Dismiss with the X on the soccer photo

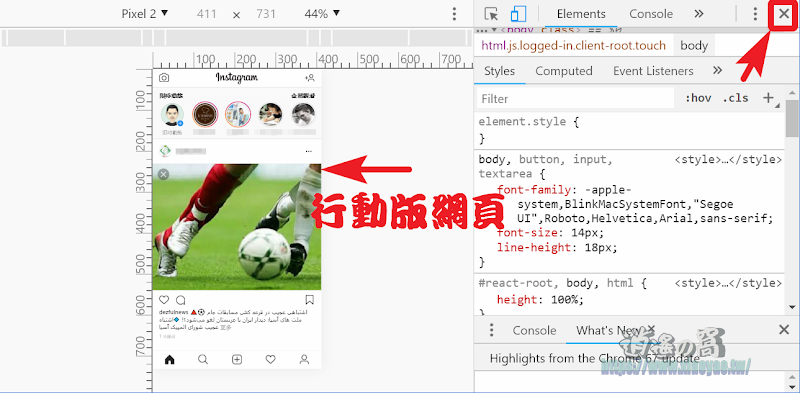pos(163,175)
